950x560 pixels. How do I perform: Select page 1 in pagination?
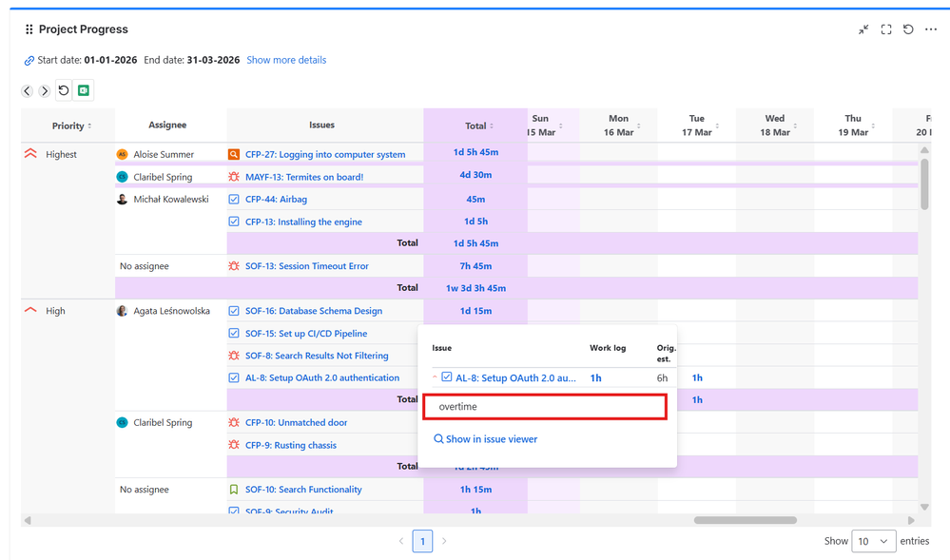(x=422, y=540)
